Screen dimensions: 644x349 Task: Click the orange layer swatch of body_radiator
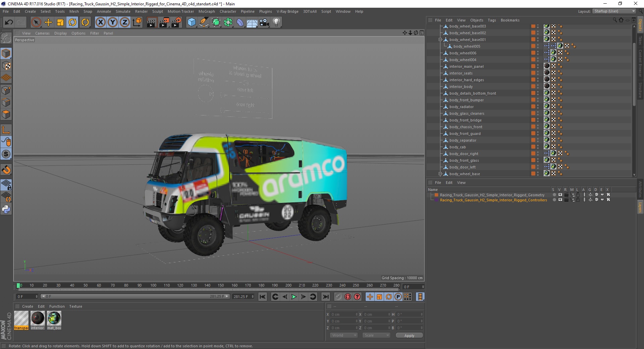click(533, 107)
